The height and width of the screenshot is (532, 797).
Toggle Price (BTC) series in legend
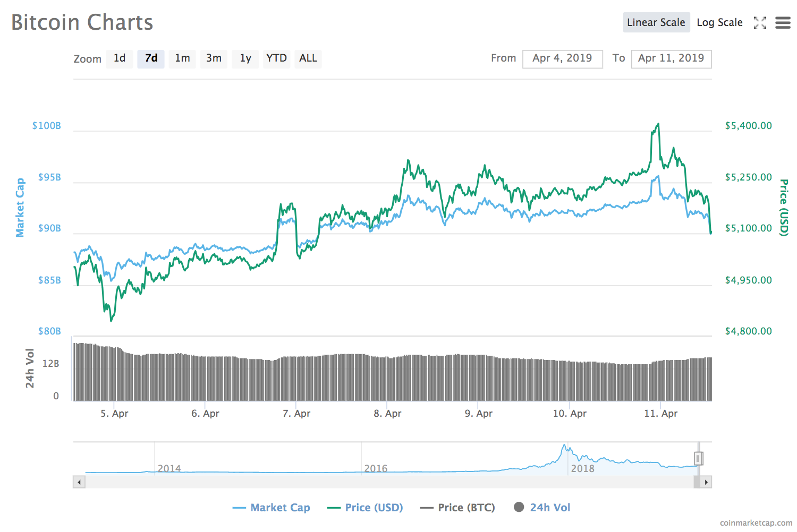click(457, 508)
